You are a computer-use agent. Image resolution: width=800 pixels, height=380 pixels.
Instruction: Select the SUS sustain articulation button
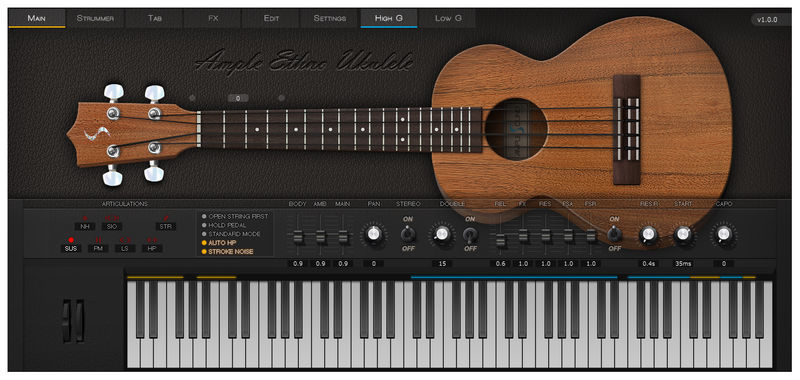pyautogui.click(x=71, y=248)
